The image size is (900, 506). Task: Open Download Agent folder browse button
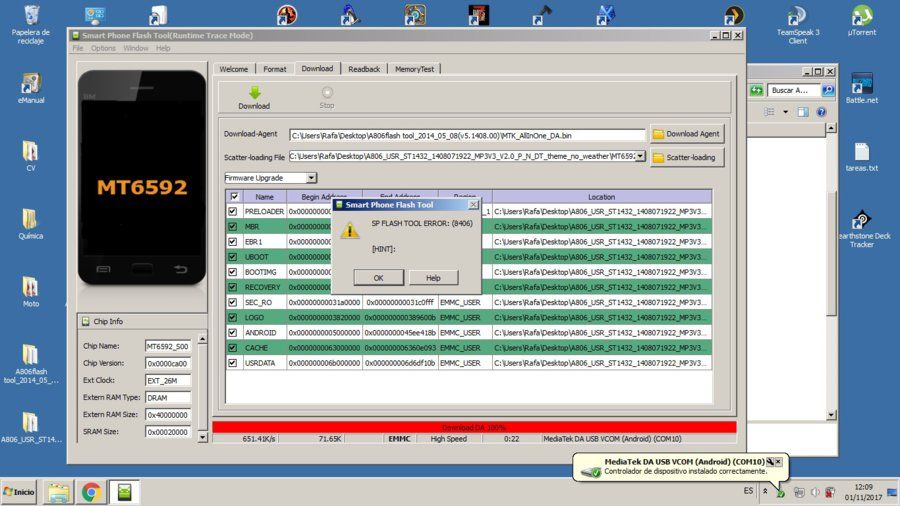click(687, 134)
